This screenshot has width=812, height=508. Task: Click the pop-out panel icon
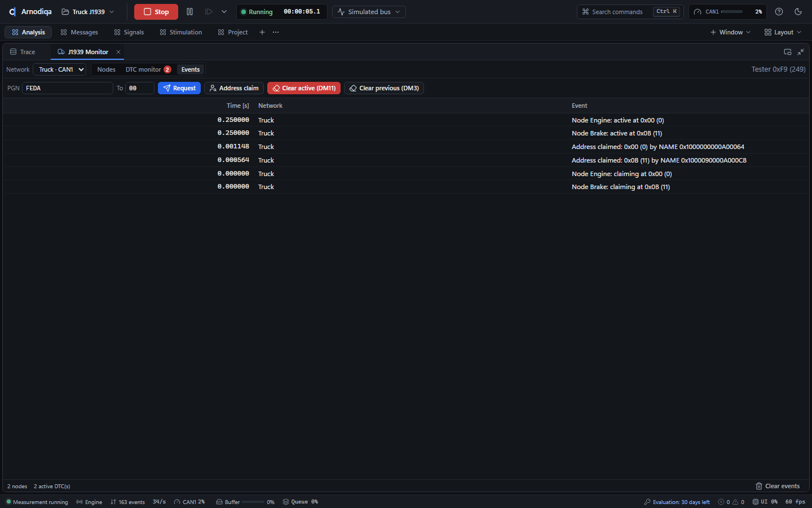(788, 52)
